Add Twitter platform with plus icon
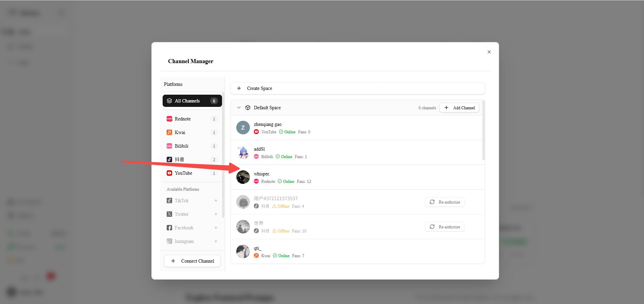 pyautogui.click(x=216, y=214)
